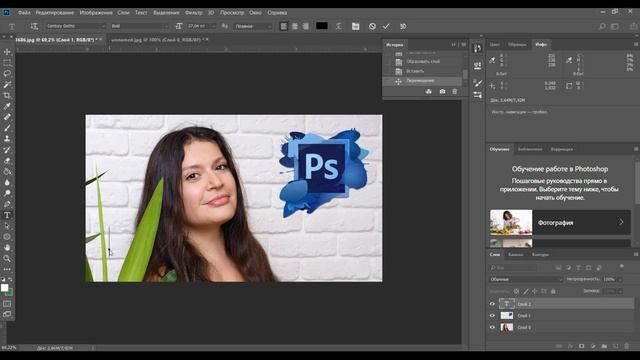Add layer style with the fx icon
Image resolution: width=640 pixels, height=360 pixels.
pos(571,346)
